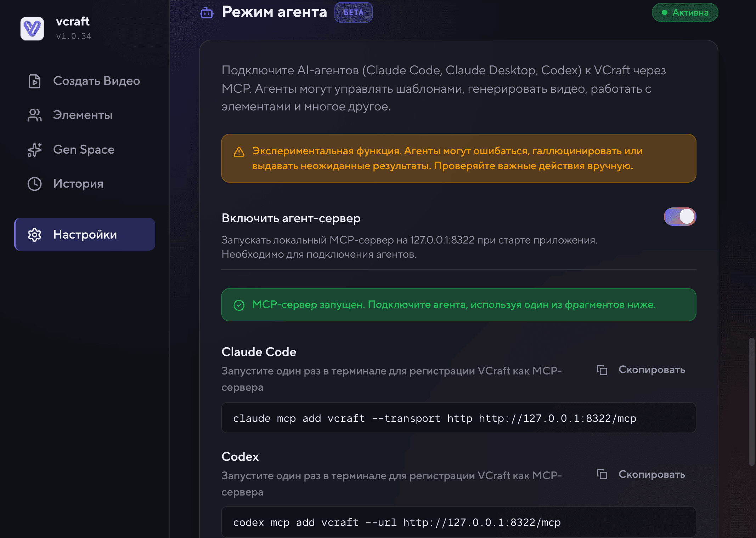Click the version label v1.0.34
This screenshot has height=538, width=756.
pyautogui.click(x=74, y=36)
